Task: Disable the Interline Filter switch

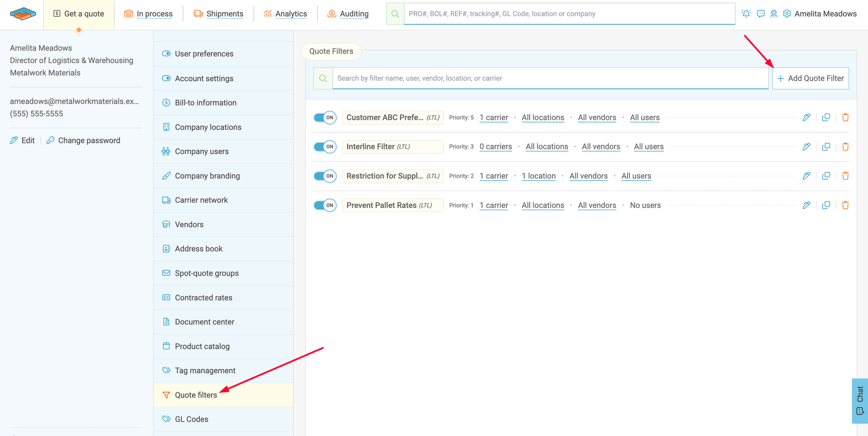Action: point(325,147)
